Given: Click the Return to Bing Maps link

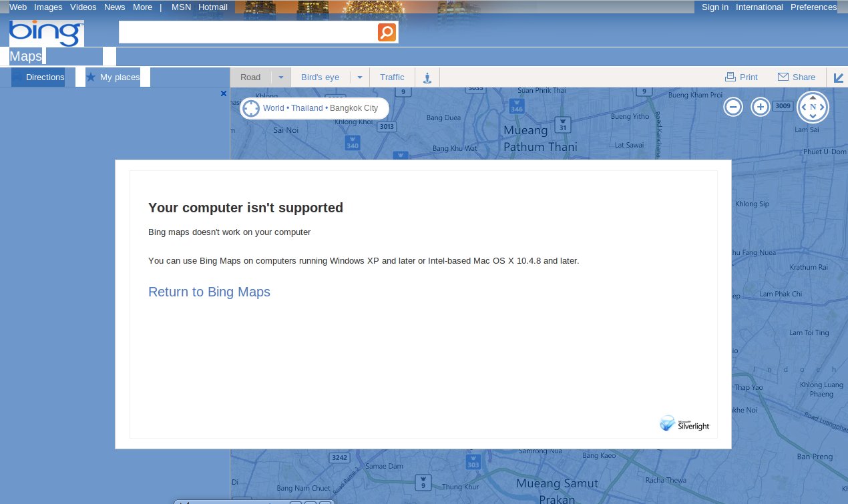Looking at the screenshot, I should click(x=209, y=292).
